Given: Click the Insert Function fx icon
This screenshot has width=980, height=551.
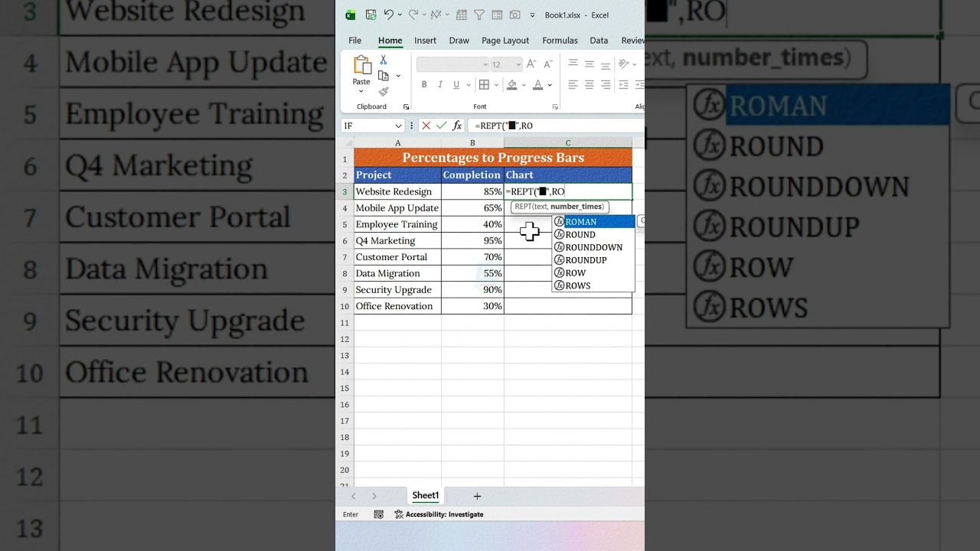Looking at the screenshot, I should pyautogui.click(x=457, y=126).
